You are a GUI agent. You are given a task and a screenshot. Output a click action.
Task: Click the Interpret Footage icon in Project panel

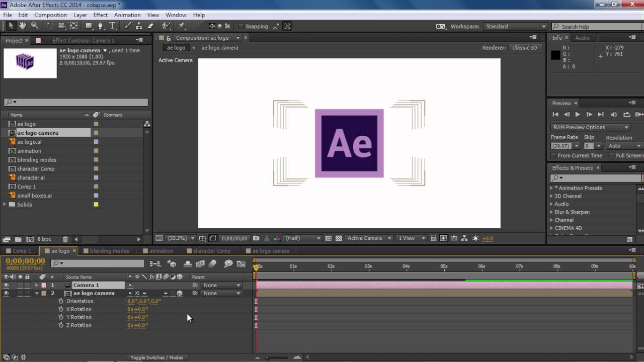(x=7, y=239)
